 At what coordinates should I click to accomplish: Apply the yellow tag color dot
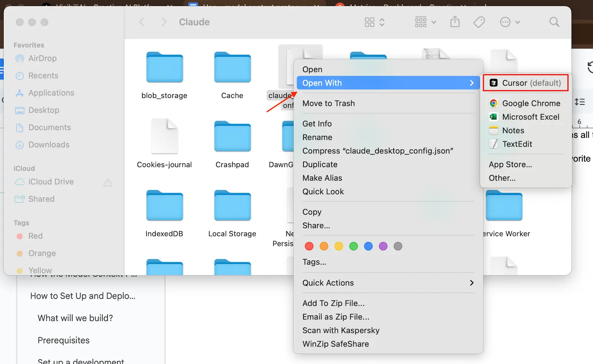339,246
